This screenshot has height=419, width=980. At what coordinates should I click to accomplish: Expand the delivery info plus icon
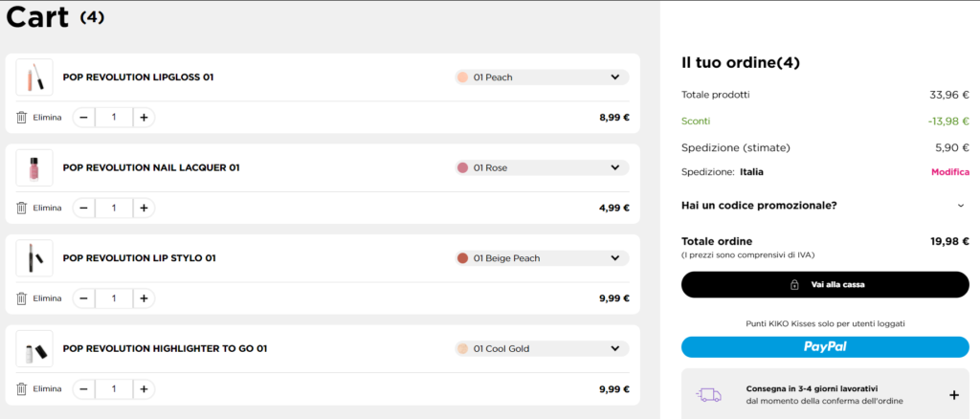953,395
